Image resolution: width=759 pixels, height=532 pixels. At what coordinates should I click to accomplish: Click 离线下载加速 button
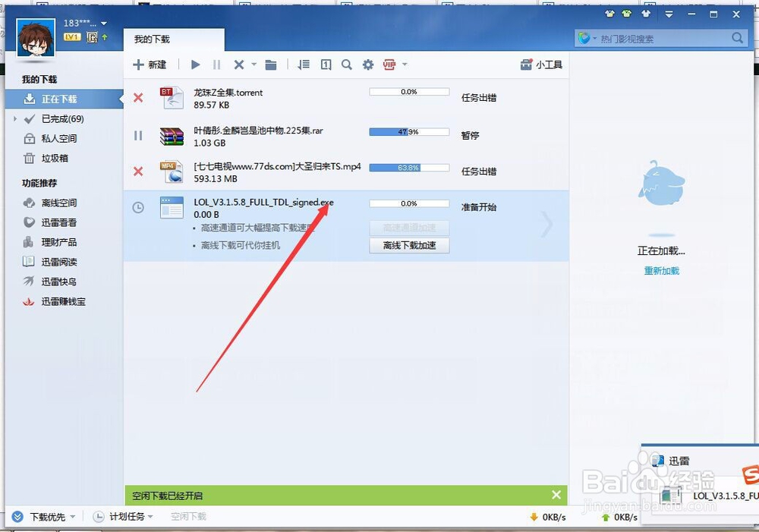(410, 245)
